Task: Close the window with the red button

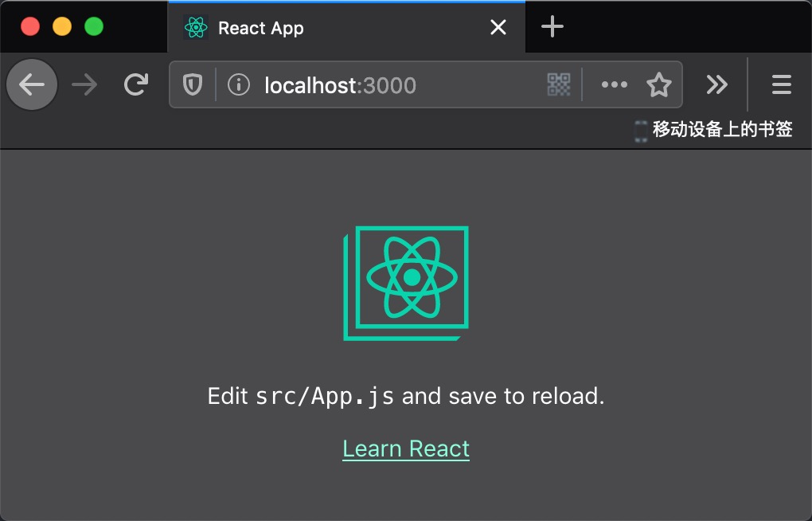Action: (30, 26)
